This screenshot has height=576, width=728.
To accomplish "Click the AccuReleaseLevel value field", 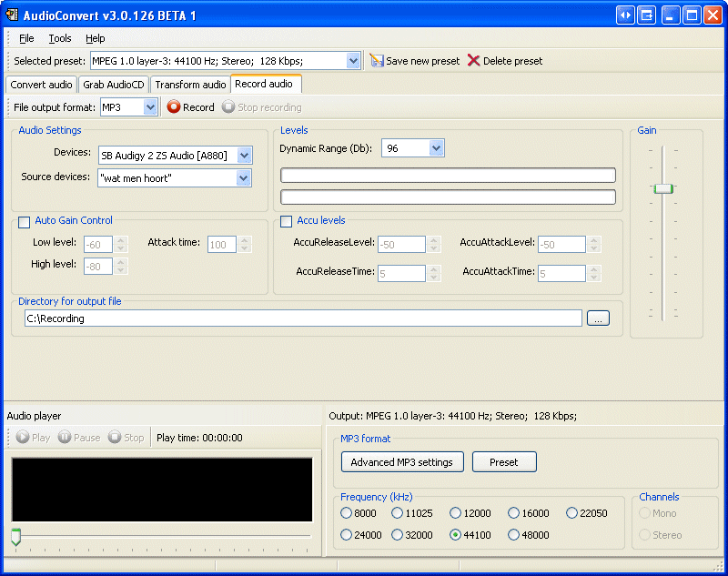I will pos(401,244).
